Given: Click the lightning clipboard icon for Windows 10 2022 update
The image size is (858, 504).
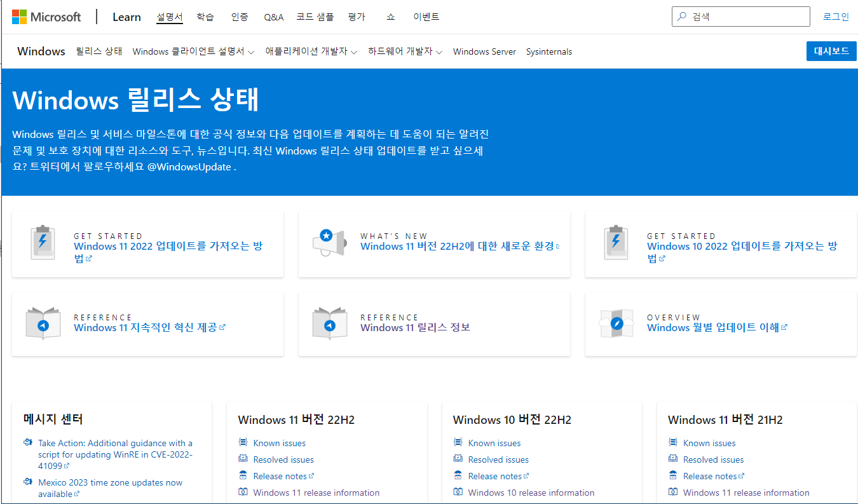Looking at the screenshot, I should (616, 242).
